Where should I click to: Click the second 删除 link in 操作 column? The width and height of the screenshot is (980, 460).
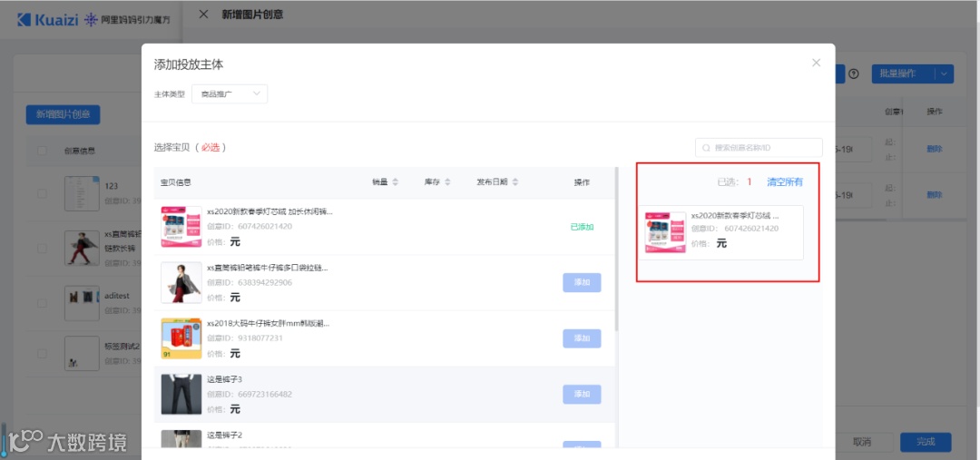tap(935, 195)
